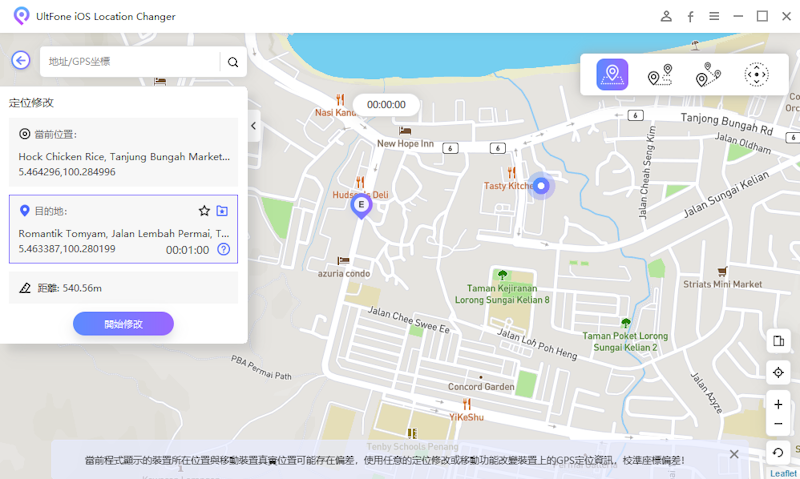Select the teleport location mode icon
This screenshot has width=800, height=479.
(x=612, y=75)
